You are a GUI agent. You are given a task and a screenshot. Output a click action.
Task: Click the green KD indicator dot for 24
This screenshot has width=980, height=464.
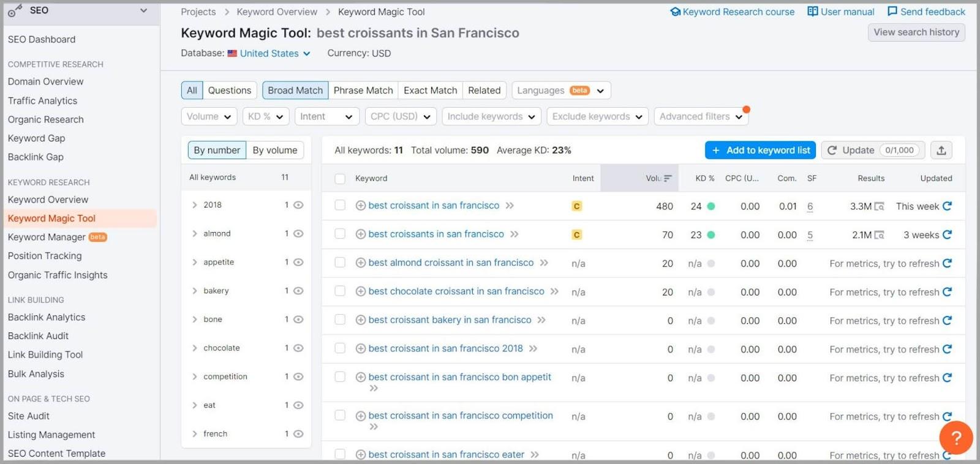[711, 206]
